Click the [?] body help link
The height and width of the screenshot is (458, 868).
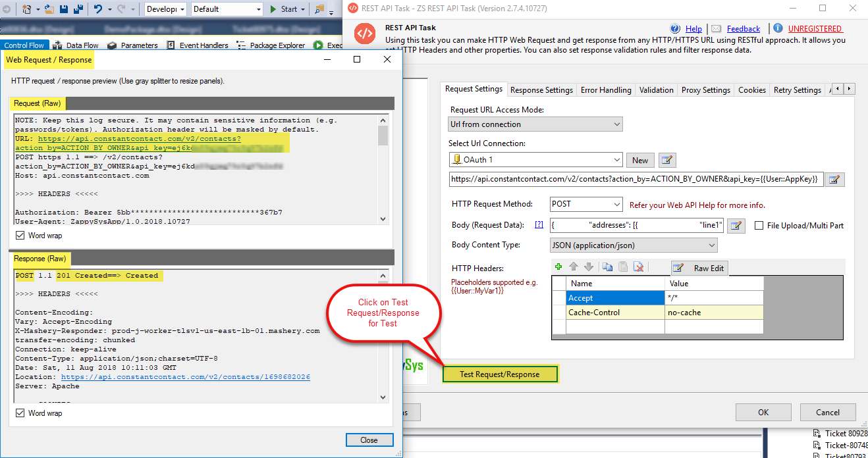coord(539,225)
